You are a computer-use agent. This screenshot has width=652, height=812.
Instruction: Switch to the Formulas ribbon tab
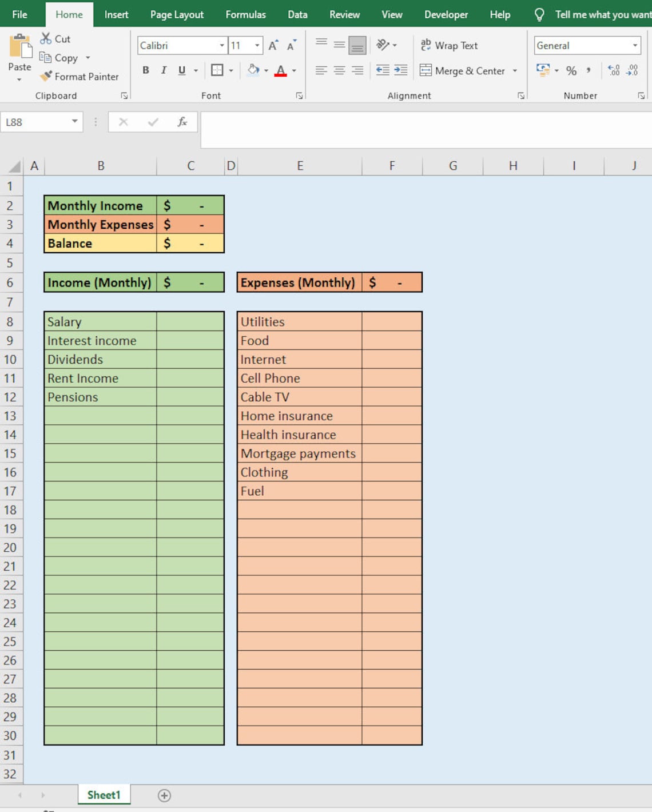click(246, 14)
